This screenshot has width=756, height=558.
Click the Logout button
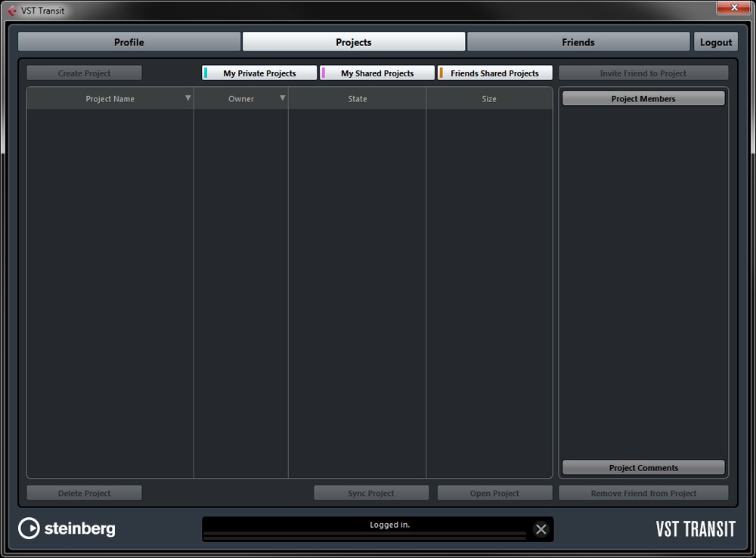pos(716,42)
